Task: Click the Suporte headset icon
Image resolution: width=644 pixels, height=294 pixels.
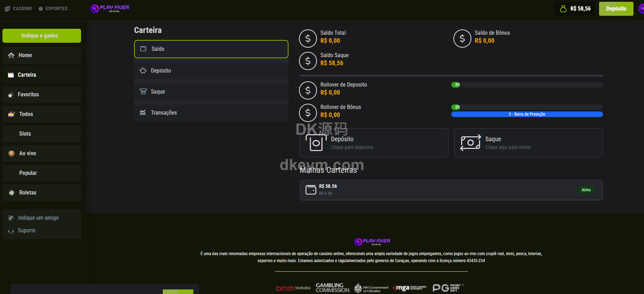Action: click(11, 231)
